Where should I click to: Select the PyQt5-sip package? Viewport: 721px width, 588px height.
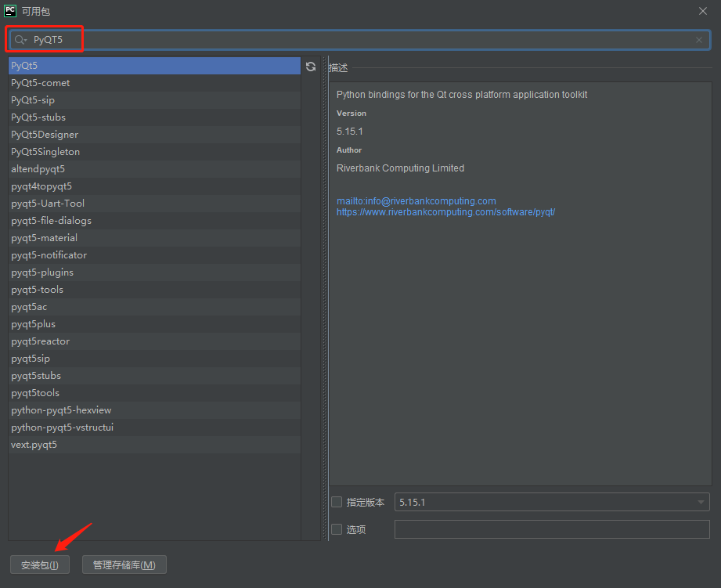[x=37, y=99]
